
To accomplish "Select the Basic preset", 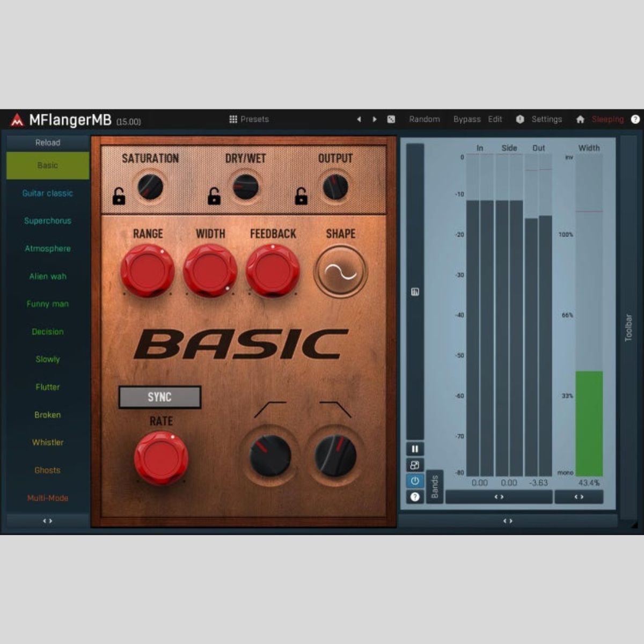I will point(48,165).
